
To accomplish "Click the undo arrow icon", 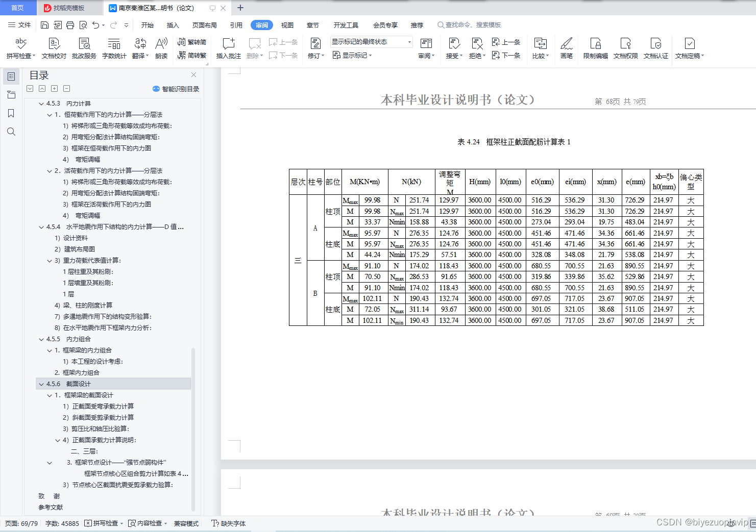I will pos(95,25).
